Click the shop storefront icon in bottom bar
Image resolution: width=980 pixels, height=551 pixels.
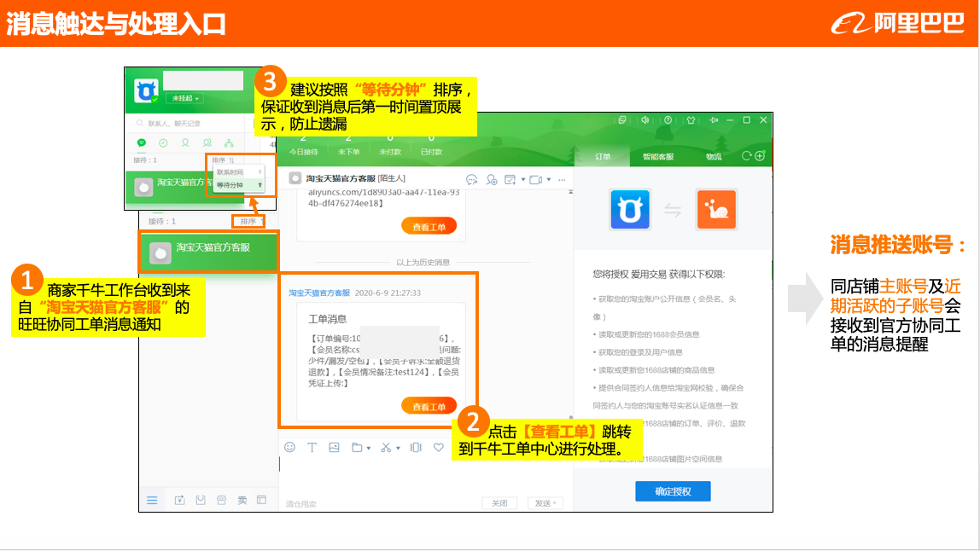tap(221, 501)
